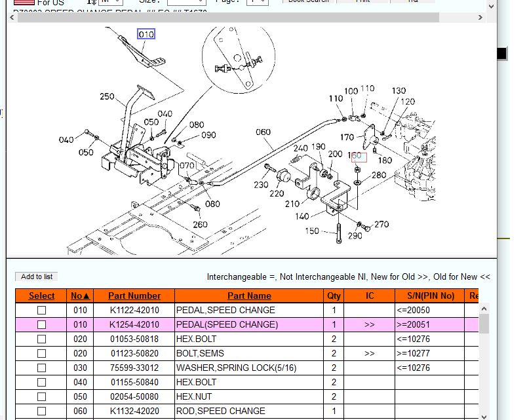Image resolution: width=527 pixels, height=420 pixels.
Task: Sort by the No column header
Action: pos(80,296)
